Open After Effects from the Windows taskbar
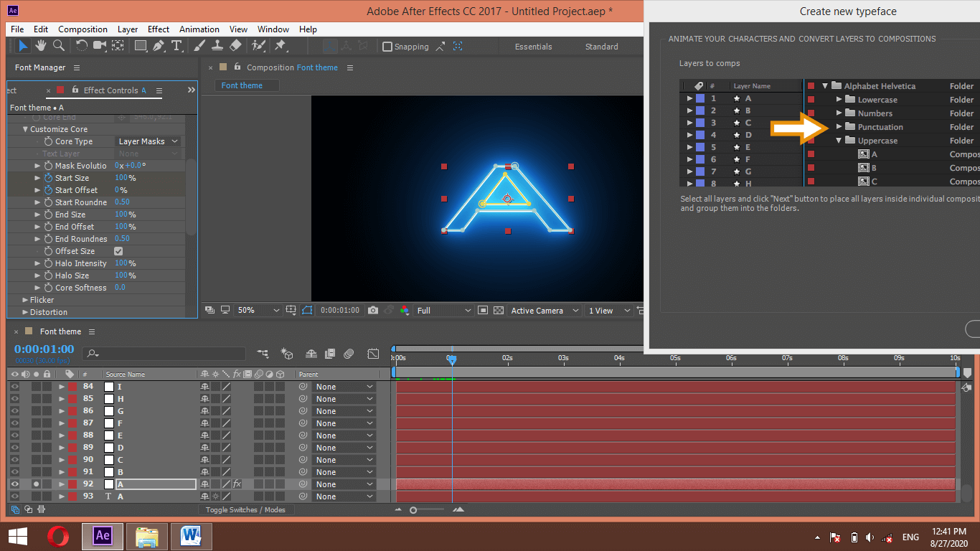The height and width of the screenshot is (551, 980). [103, 536]
